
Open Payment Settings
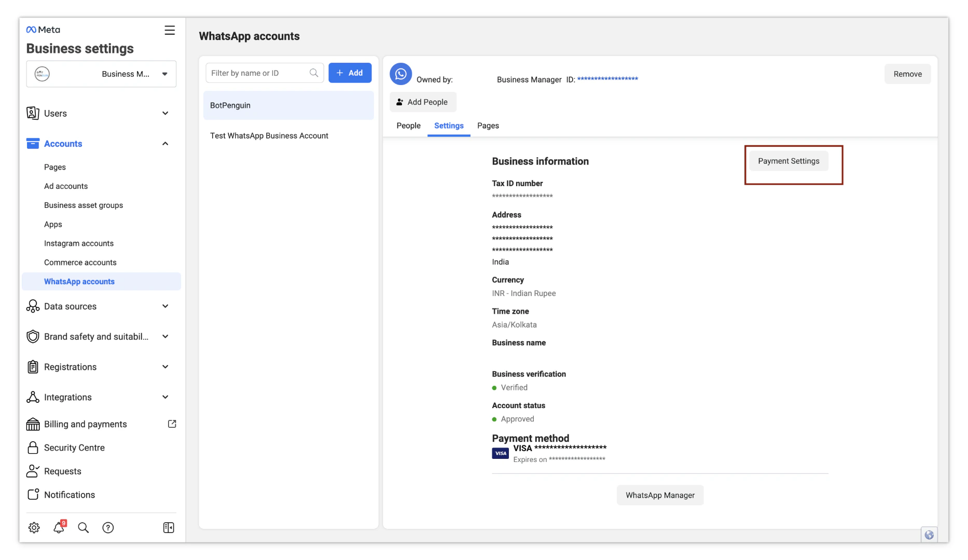789,161
